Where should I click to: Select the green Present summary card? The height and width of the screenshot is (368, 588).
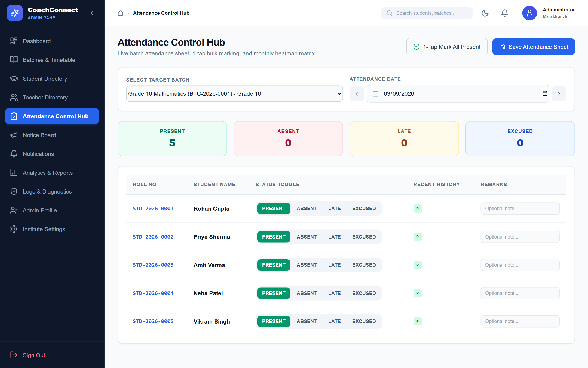(x=172, y=138)
